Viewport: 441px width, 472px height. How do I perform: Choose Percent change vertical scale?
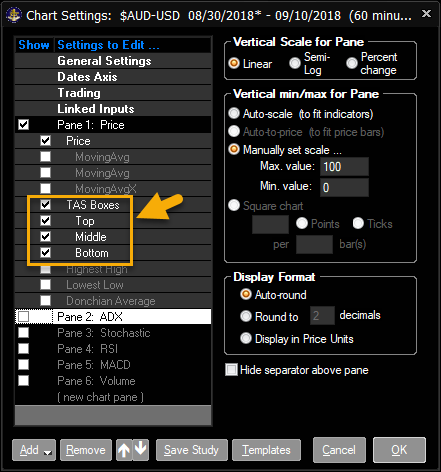pyautogui.click(x=352, y=63)
